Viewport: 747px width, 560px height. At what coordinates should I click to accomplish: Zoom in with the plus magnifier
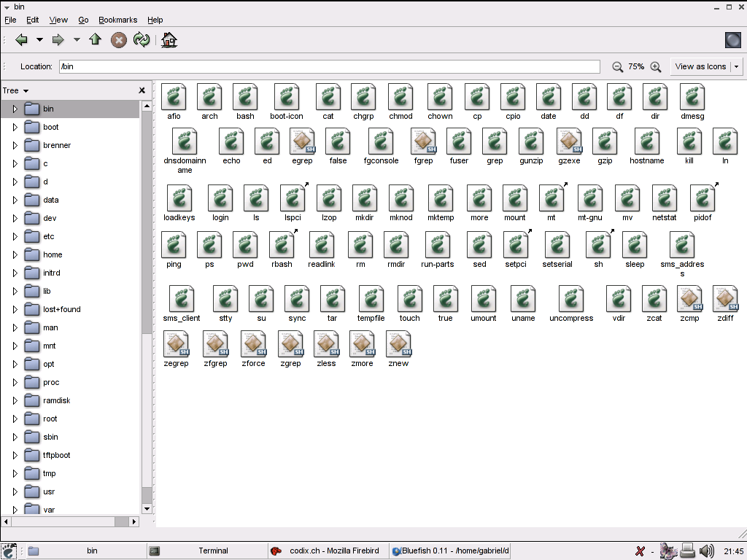pyautogui.click(x=656, y=66)
